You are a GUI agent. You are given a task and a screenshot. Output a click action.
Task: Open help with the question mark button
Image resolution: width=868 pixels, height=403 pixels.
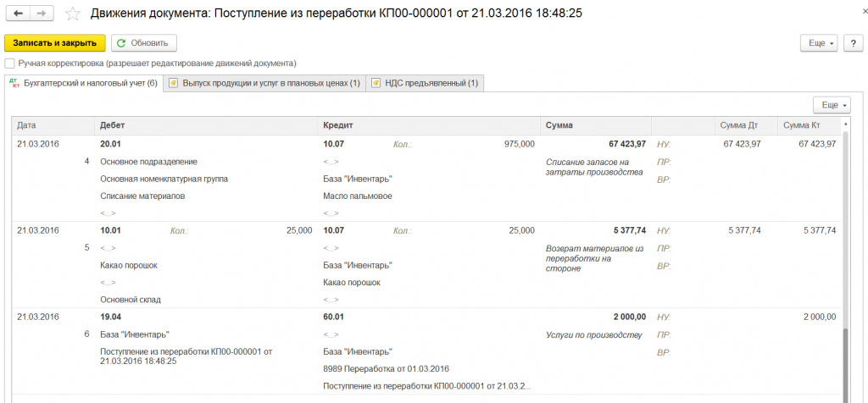pyautogui.click(x=852, y=43)
